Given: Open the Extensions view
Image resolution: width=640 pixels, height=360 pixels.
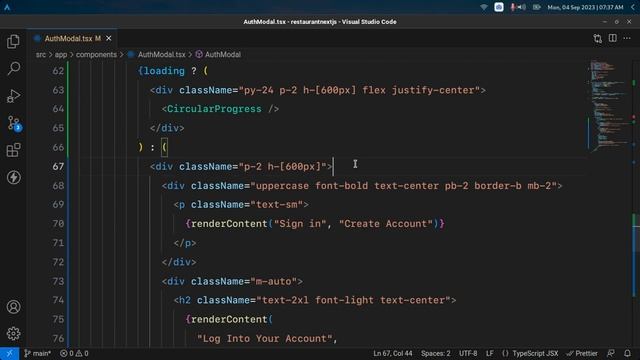Looking at the screenshot, I should click(x=13, y=150).
